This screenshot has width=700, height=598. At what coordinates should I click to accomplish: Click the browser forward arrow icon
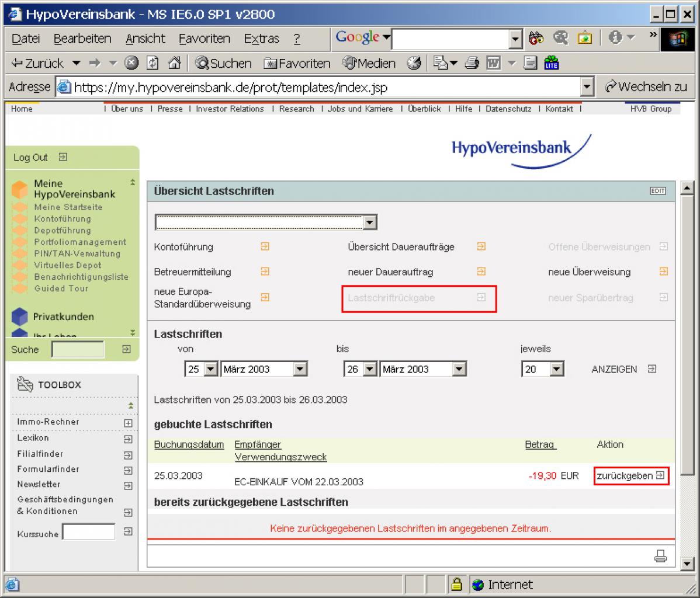pos(95,64)
